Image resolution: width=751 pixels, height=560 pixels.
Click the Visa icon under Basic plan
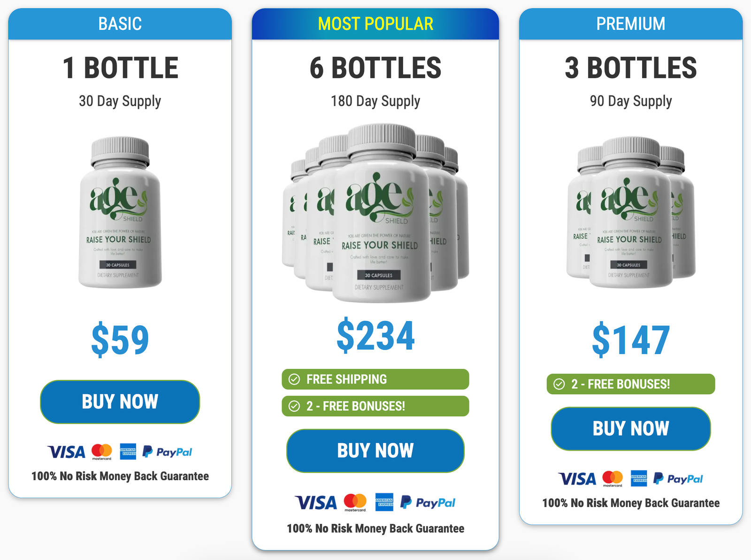click(66, 452)
